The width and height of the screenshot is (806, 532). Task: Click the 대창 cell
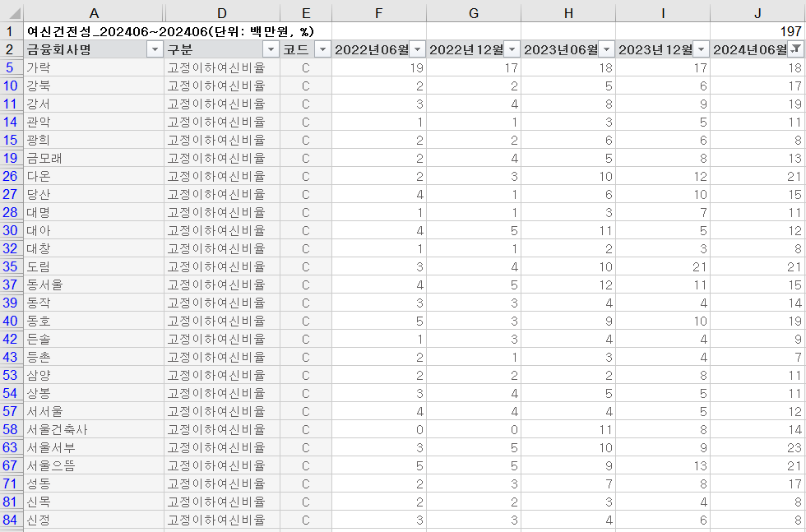coord(94,248)
